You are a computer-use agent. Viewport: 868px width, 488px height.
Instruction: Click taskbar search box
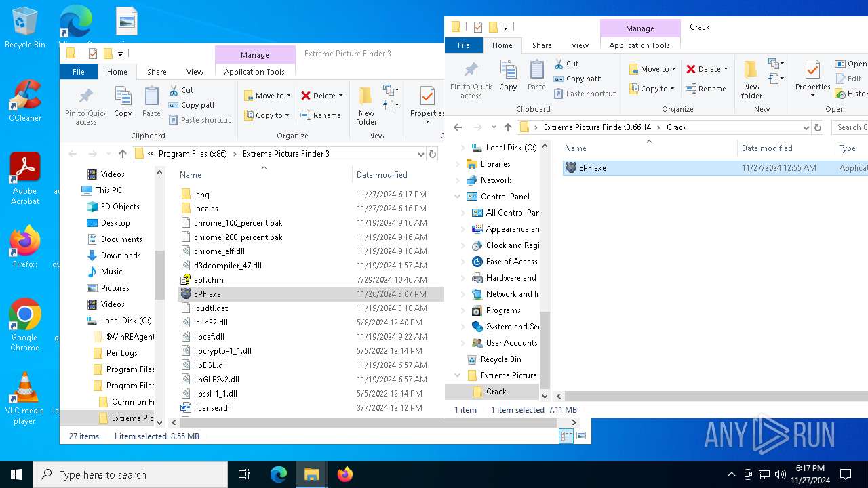click(x=130, y=474)
